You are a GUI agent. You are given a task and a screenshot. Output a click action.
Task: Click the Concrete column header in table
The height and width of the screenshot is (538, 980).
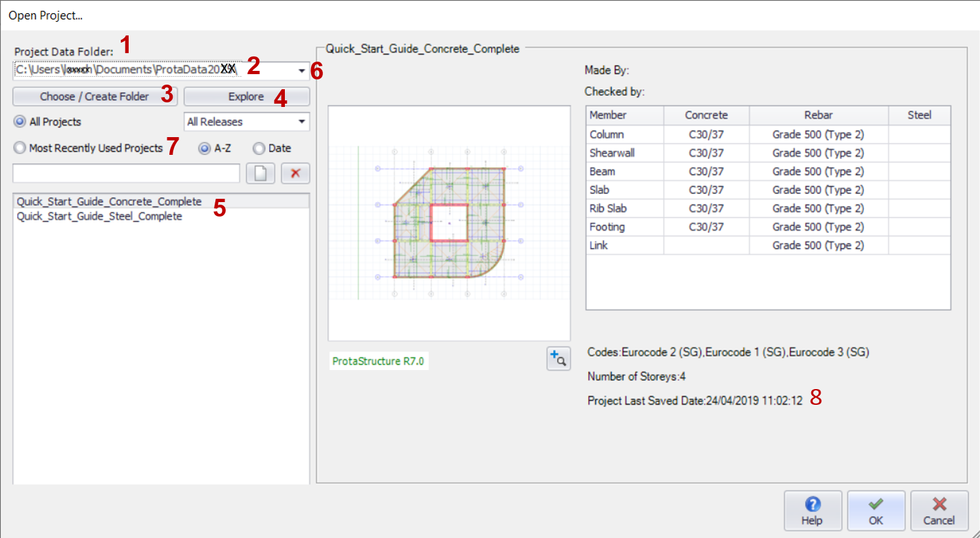[x=706, y=115]
